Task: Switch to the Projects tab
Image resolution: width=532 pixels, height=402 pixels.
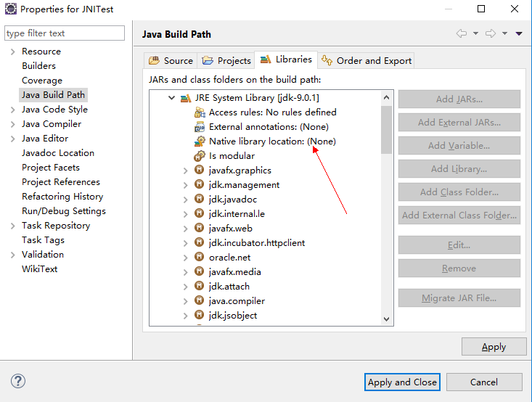Action: pyautogui.click(x=226, y=61)
